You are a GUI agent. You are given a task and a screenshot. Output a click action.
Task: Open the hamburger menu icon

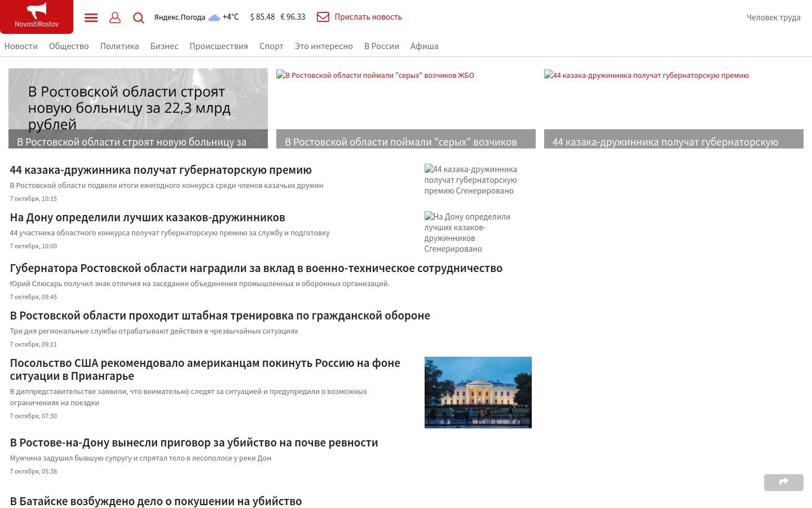pos(91,17)
